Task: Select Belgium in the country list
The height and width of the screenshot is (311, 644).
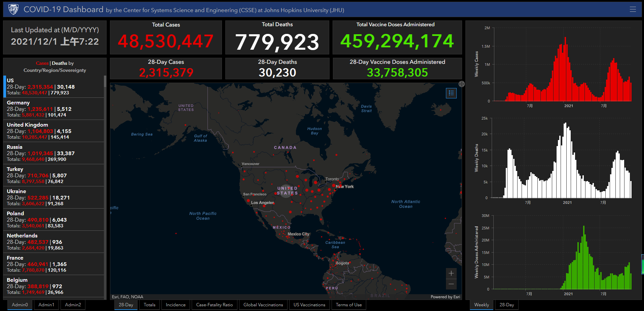Action: click(x=54, y=286)
